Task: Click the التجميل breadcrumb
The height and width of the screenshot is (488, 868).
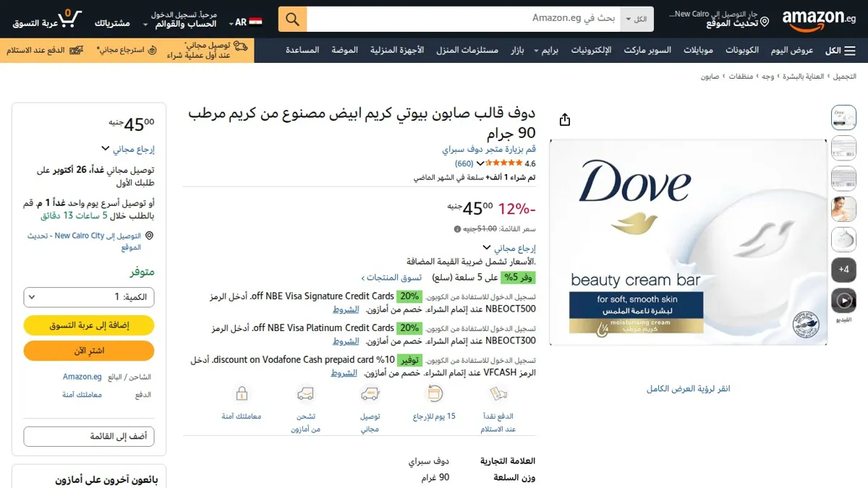Action: coord(845,76)
